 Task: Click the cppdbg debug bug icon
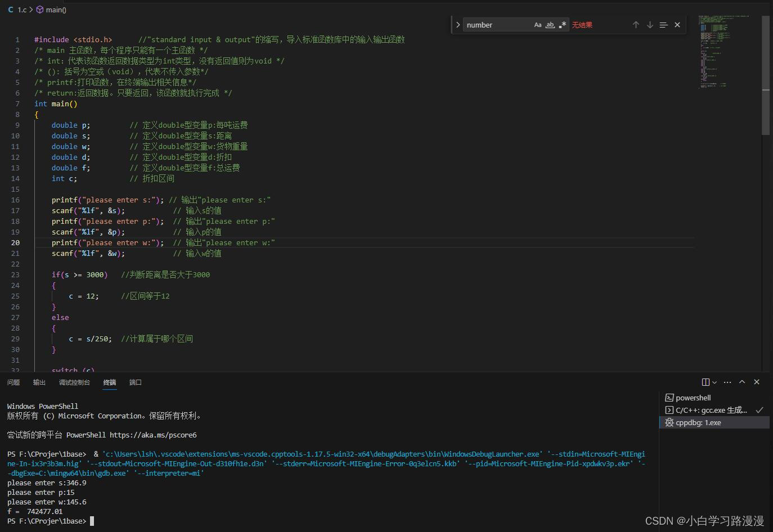tap(669, 422)
